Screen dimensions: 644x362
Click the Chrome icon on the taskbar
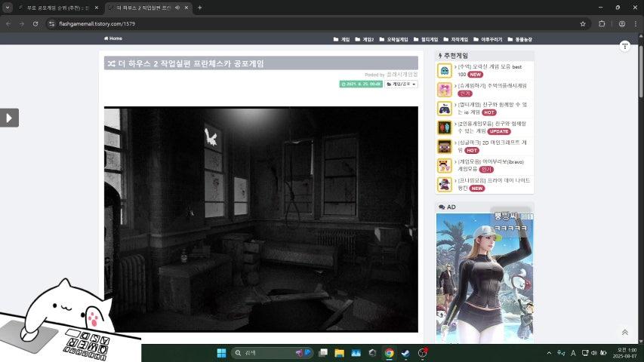pos(390,353)
